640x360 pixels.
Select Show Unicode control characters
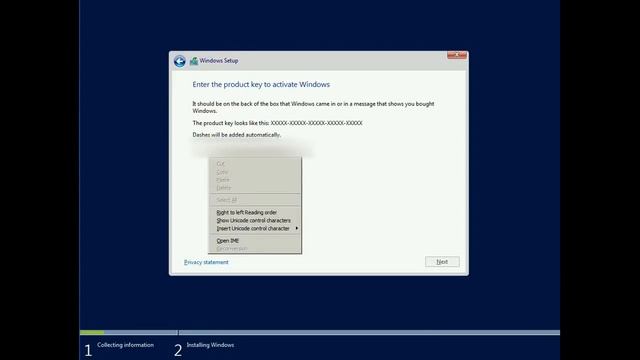pyautogui.click(x=255, y=220)
